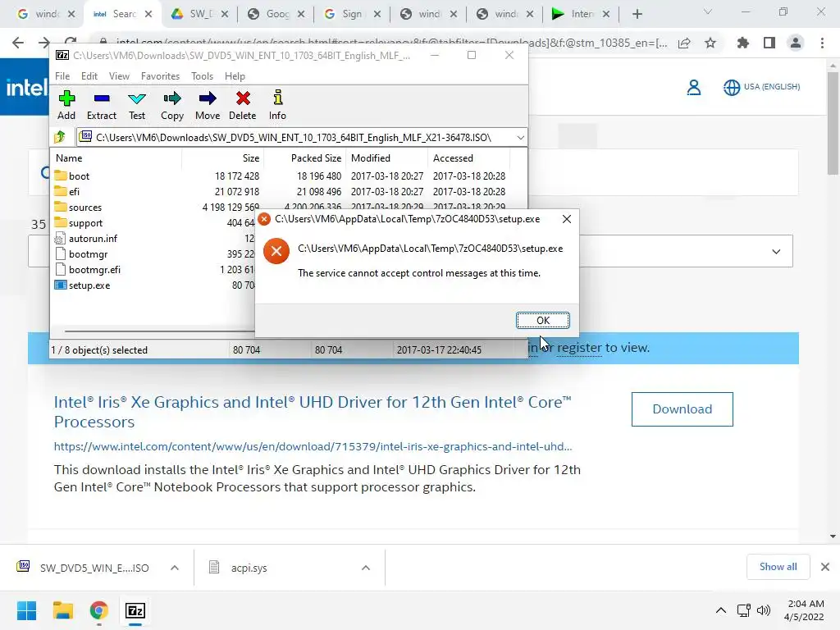The image size is (840, 630).
Task: Expand options for acpi.sys download
Action: tap(365, 568)
